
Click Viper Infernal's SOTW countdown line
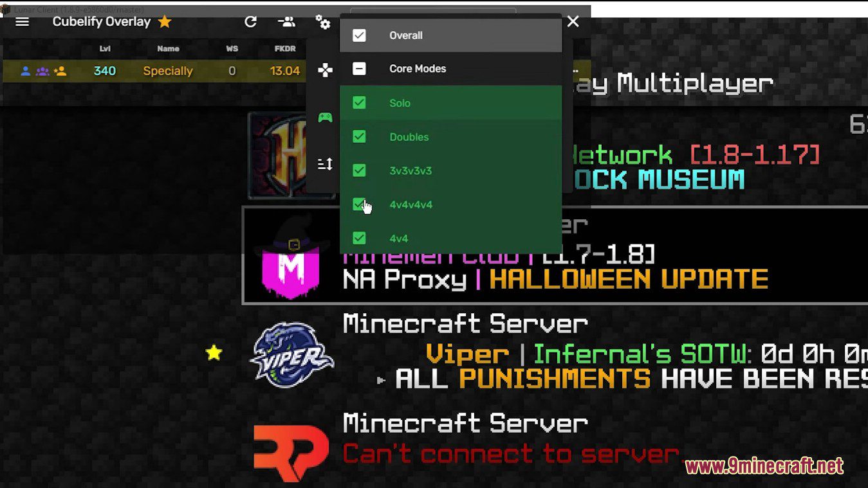click(647, 354)
